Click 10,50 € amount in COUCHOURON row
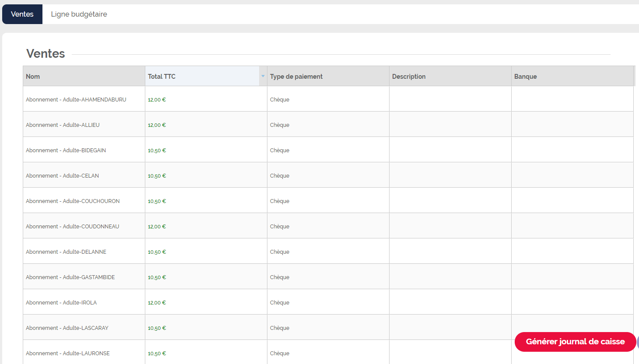The height and width of the screenshot is (364, 639). tap(157, 201)
